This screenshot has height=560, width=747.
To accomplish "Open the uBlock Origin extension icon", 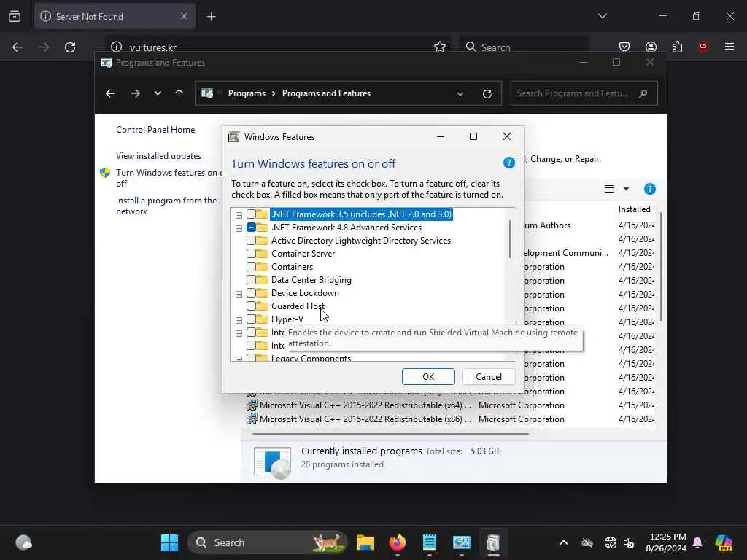I will coord(703,47).
